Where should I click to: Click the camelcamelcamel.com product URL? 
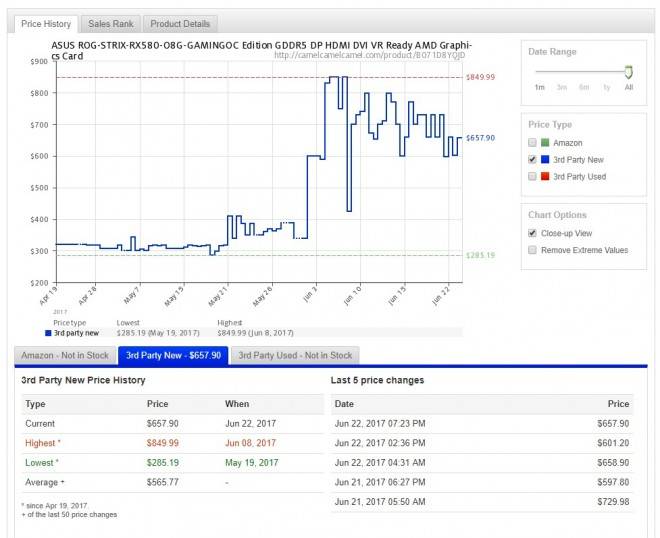point(370,55)
